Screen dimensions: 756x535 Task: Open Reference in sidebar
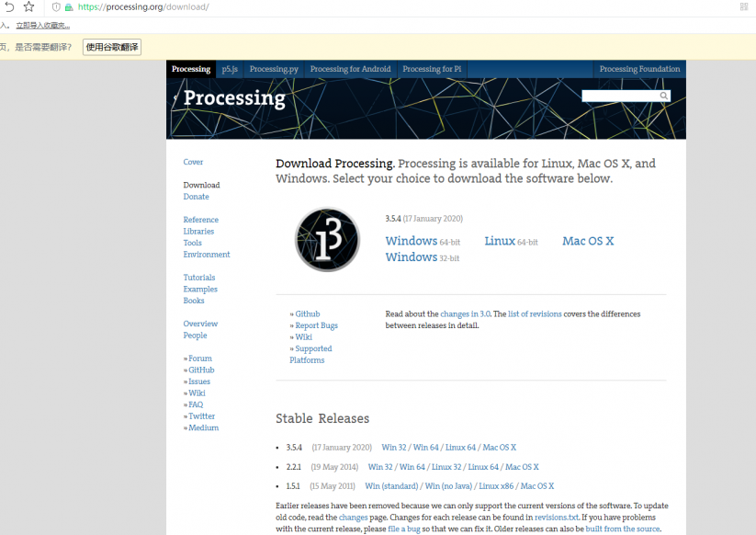(x=200, y=220)
